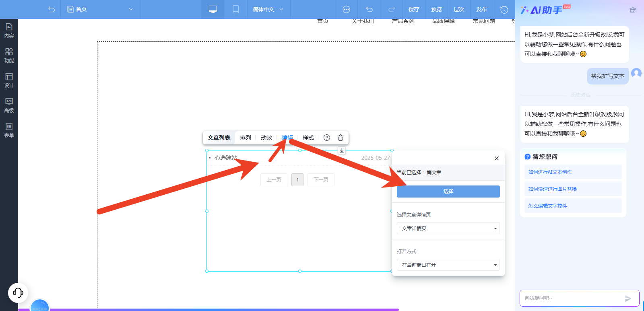Redo the last action
Screen dimensions: 644x311
tap(392, 9)
